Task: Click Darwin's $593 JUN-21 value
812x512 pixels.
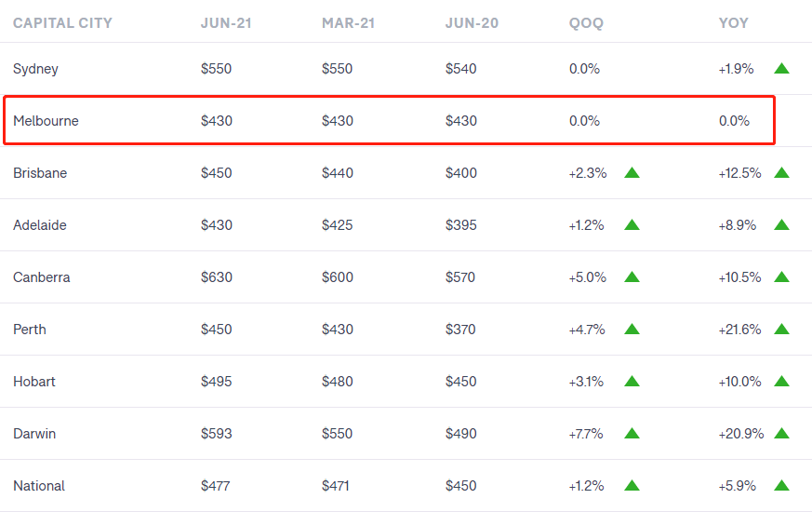Action: point(217,433)
